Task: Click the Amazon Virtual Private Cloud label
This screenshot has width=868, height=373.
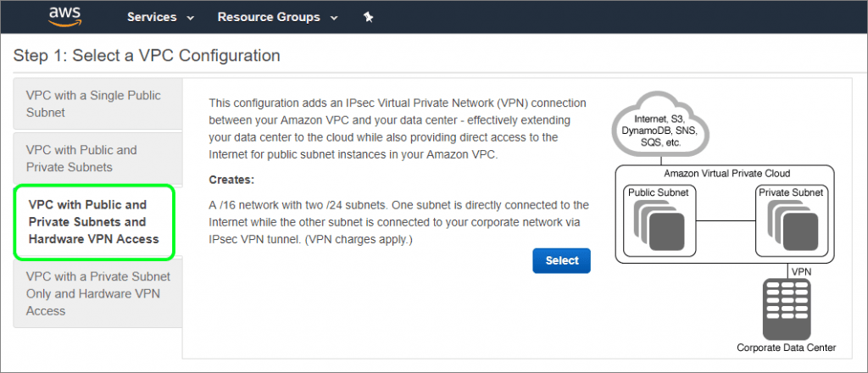Action: pos(726,173)
